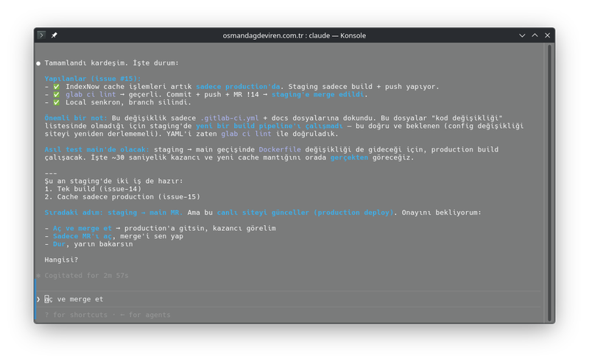Click 'Sıradaki adım: staging → main MR.' text
The image size is (589, 364).
click(x=113, y=213)
